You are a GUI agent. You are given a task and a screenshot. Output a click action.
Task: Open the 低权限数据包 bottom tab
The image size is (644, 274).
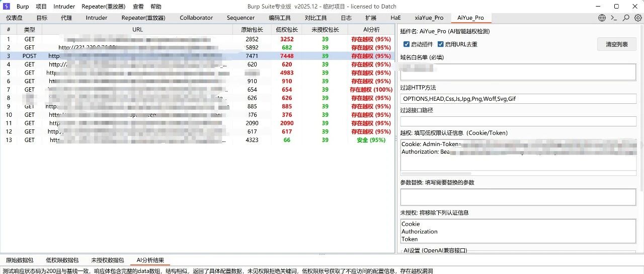tap(62, 260)
